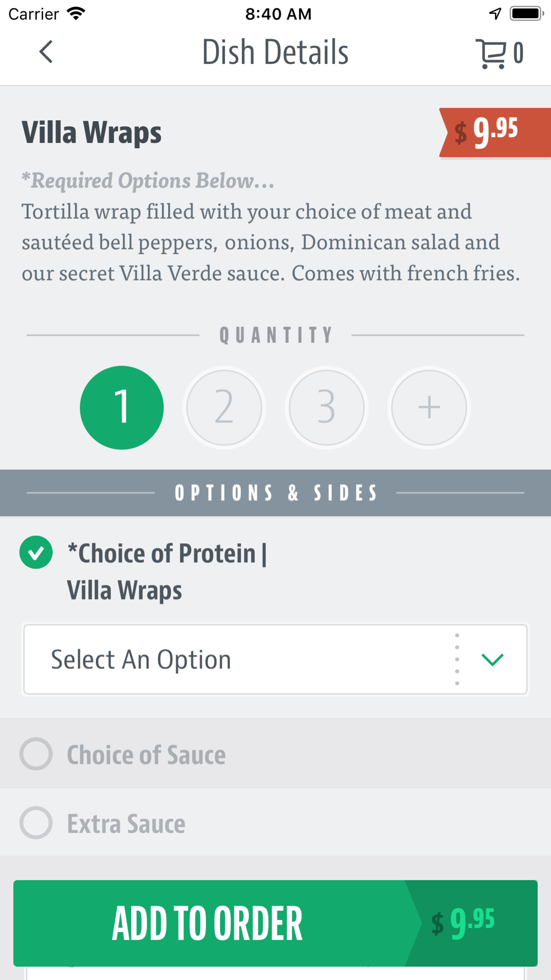Screen dimensions: 551x980
Task: Set quantity to 2
Action: [224, 408]
